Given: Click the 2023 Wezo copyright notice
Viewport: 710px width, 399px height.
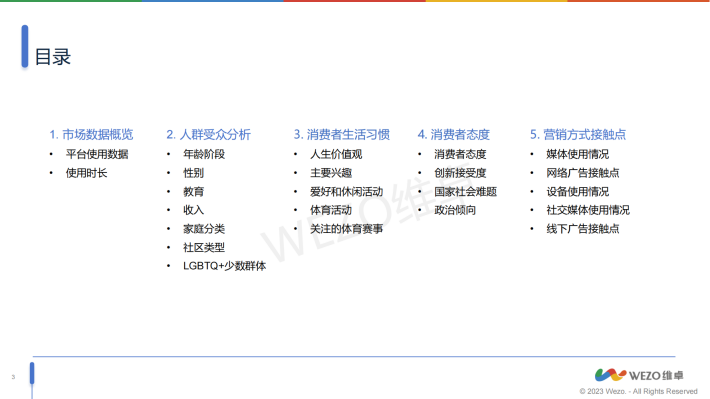Looking at the screenshot, I should pyautogui.click(x=638, y=391).
